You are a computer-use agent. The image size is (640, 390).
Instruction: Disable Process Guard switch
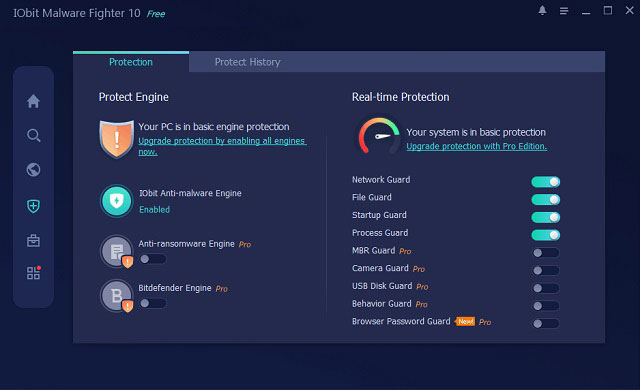[x=546, y=235]
